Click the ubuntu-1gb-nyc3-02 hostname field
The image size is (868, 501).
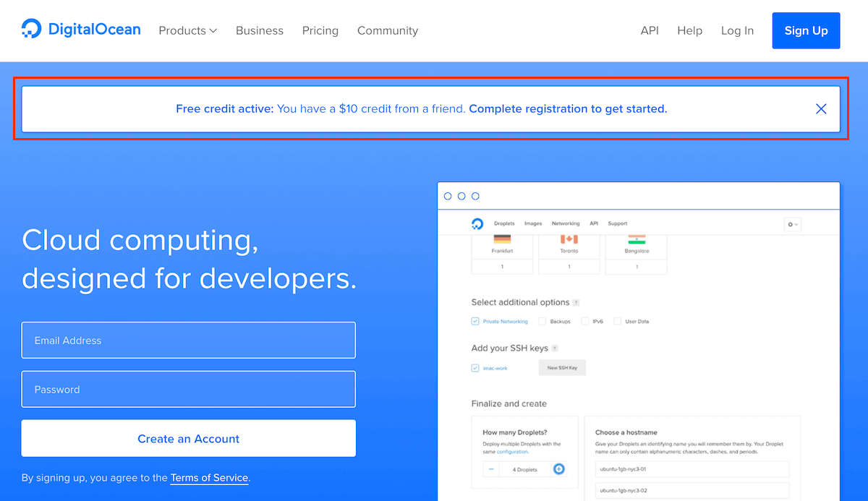[x=692, y=491]
